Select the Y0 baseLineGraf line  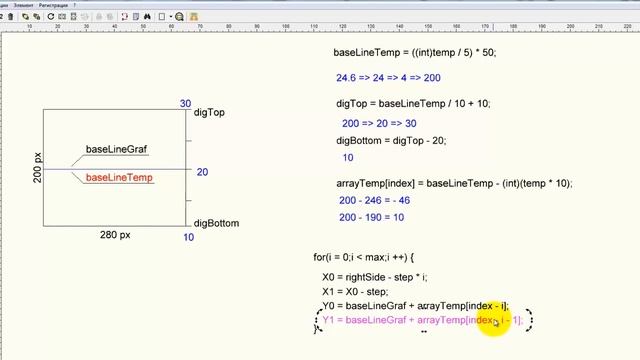[x=416, y=306]
